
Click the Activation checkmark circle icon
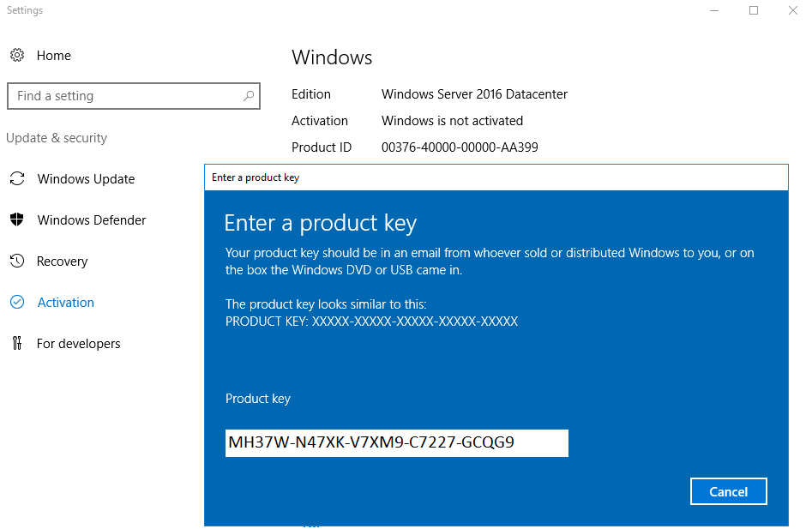click(x=18, y=302)
